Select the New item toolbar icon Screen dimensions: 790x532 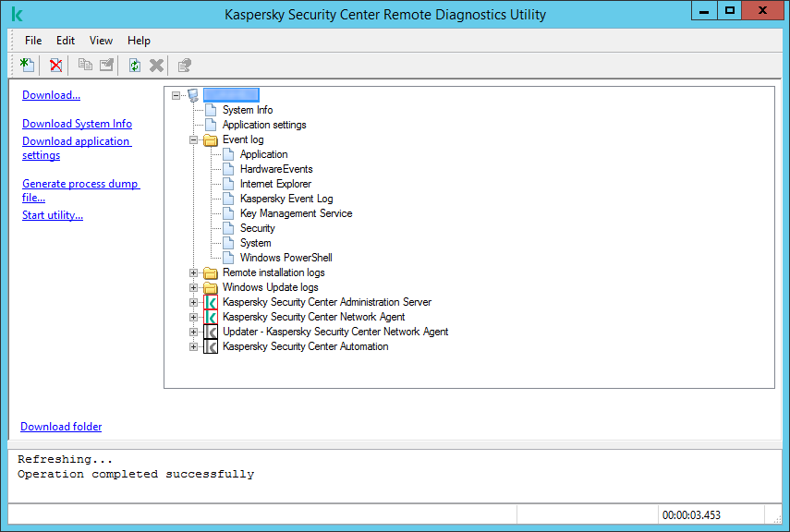pyautogui.click(x=27, y=65)
